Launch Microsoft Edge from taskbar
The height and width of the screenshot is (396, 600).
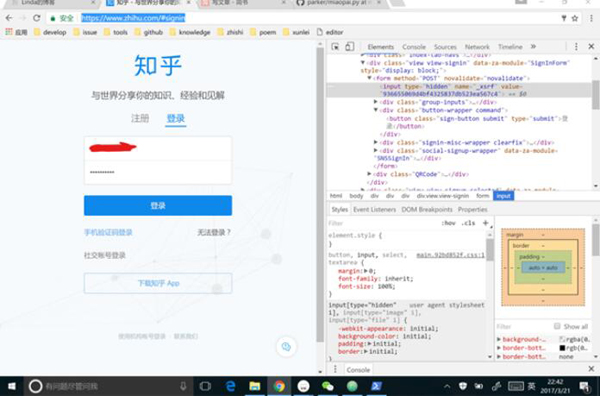pos(230,386)
